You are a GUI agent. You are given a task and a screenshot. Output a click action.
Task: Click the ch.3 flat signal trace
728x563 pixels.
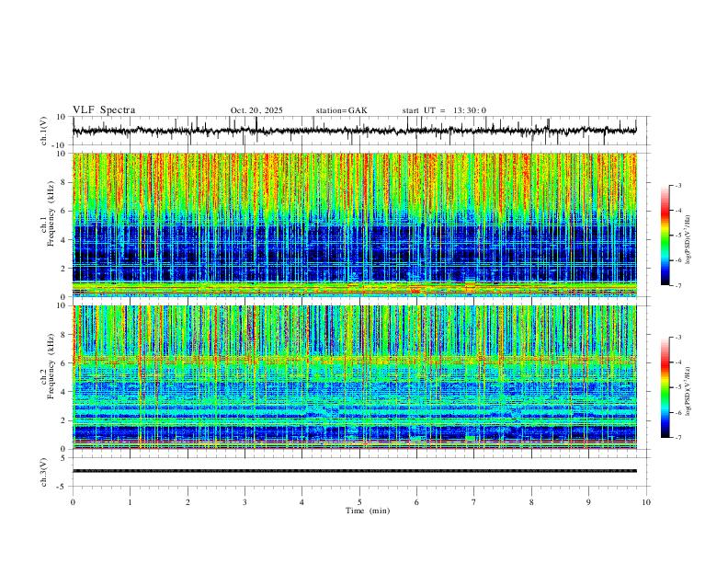pos(355,471)
